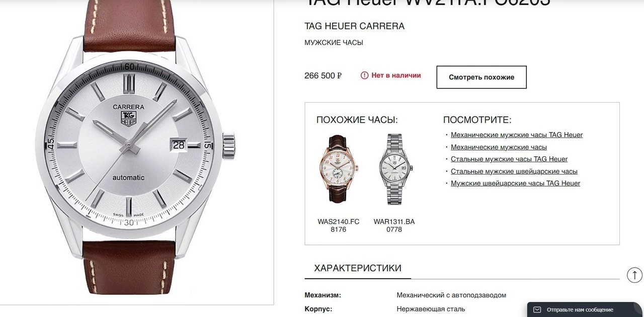Click the Нет в наличии status text
The image size is (644, 317).
point(396,75)
